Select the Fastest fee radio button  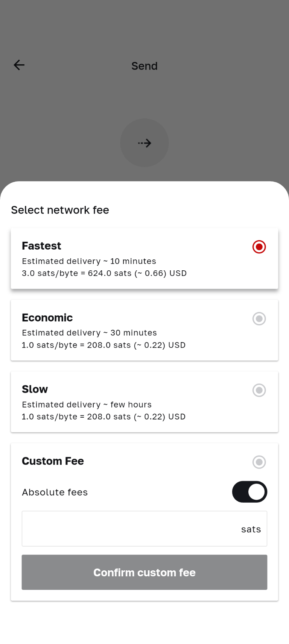(x=259, y=247)
